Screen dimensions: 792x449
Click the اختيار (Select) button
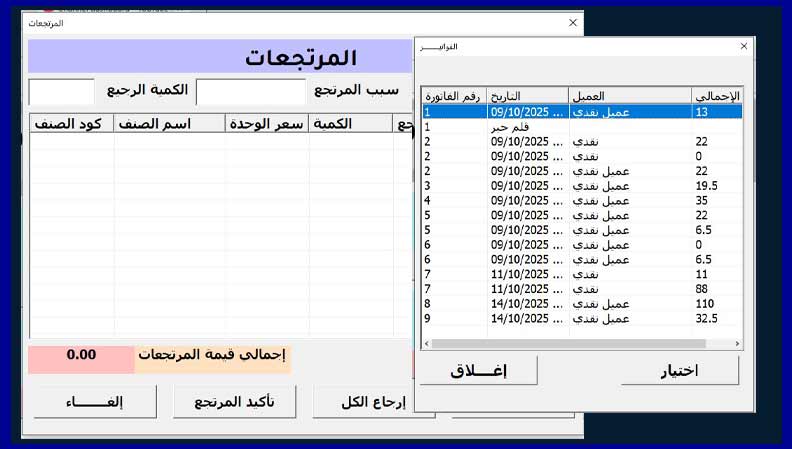680,370
